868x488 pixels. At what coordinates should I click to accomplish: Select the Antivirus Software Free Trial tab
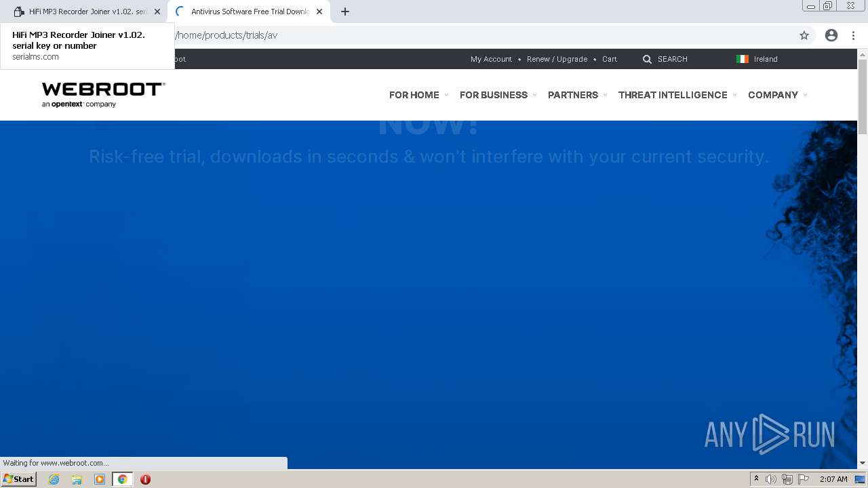(x=248, y=12)
